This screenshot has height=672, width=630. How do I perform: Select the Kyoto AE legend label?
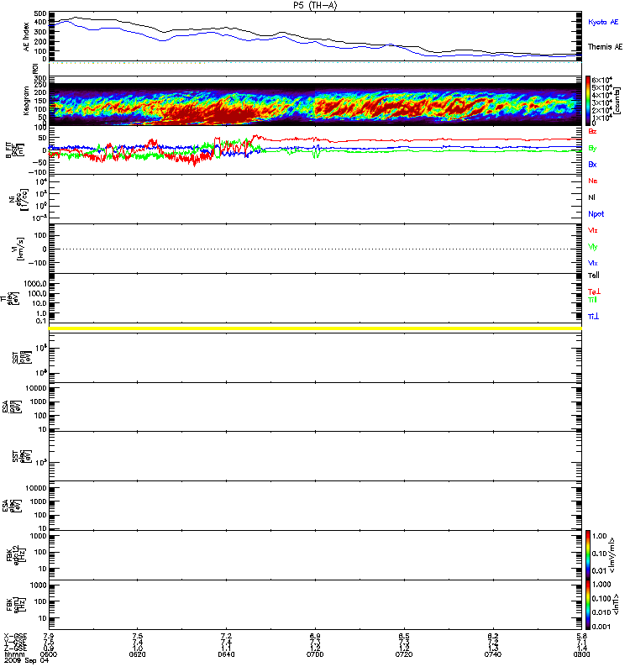pyautogui.click(x=603, y=22)
